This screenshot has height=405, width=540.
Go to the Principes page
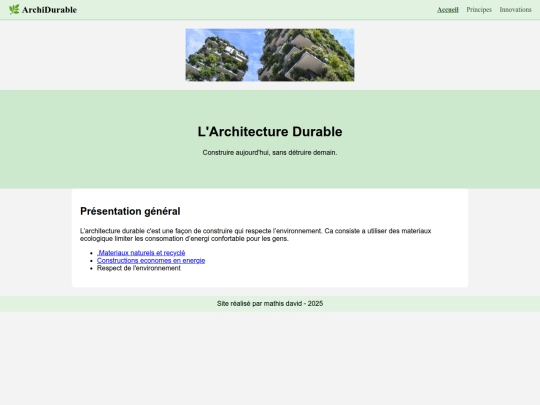[479, 10]
